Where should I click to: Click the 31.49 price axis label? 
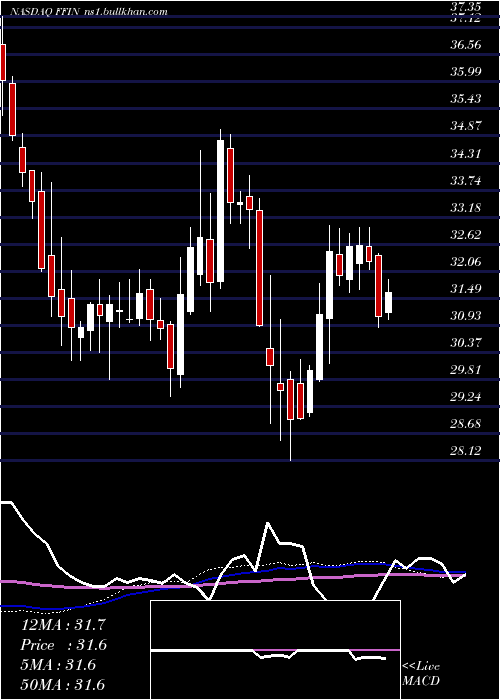(x=466, y=288)
